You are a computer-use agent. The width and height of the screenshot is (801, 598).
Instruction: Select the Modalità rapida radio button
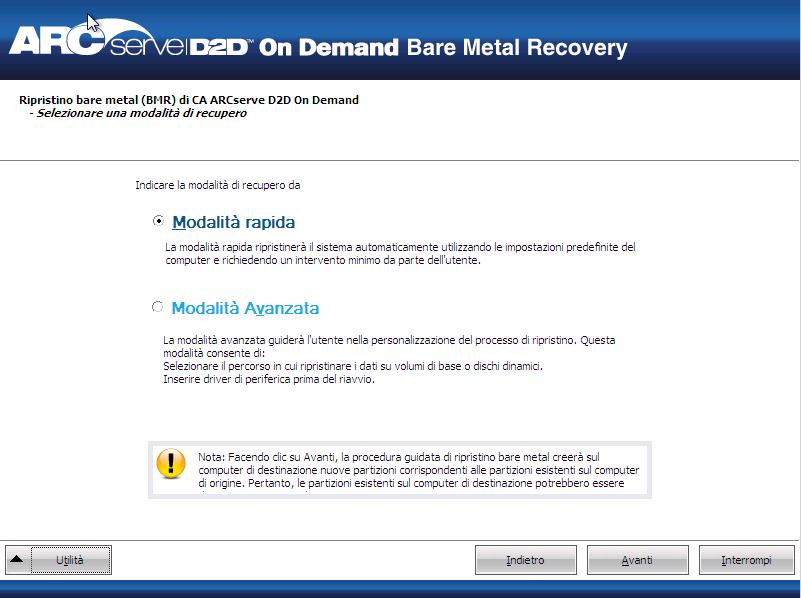[158, 221]
